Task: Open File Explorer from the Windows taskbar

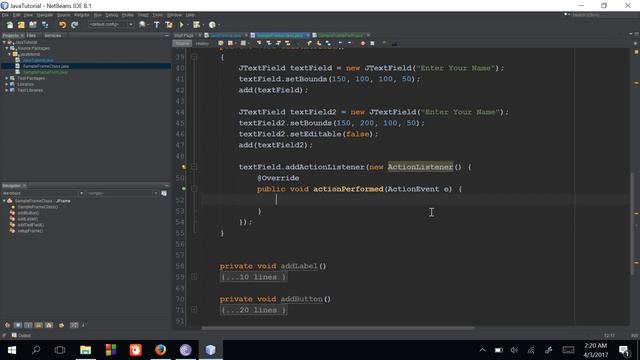Action: (85, 350)
